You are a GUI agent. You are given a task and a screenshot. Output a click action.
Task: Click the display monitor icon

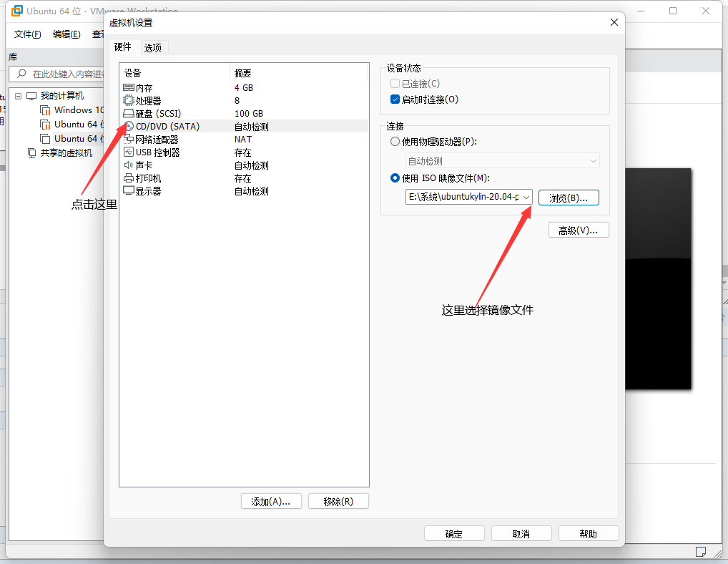129,190
